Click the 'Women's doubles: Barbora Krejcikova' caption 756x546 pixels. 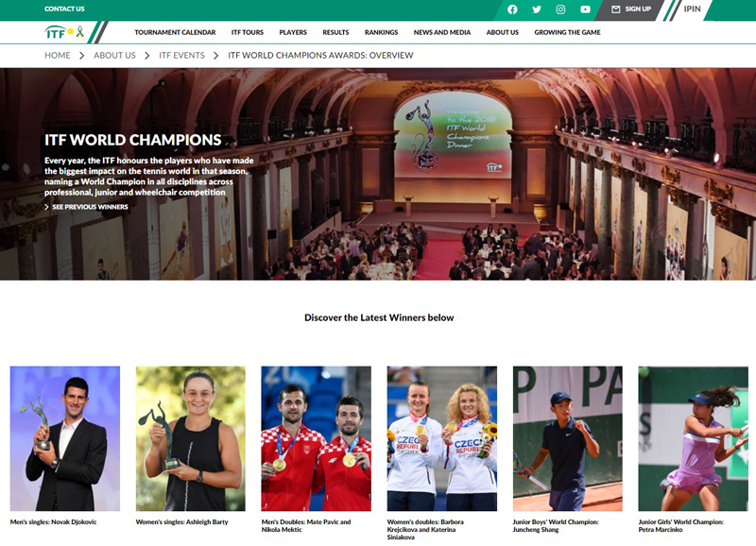(x=425, y=530)
